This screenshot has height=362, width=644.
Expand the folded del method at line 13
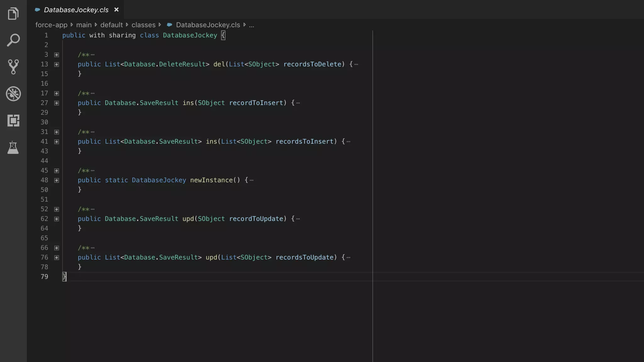[x=57, y=64]
